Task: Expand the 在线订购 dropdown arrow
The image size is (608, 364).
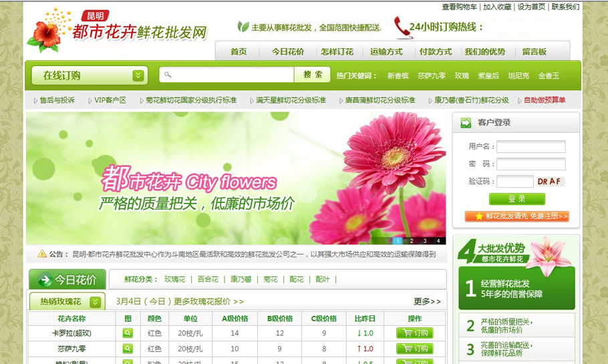Action: pos(138,75)
